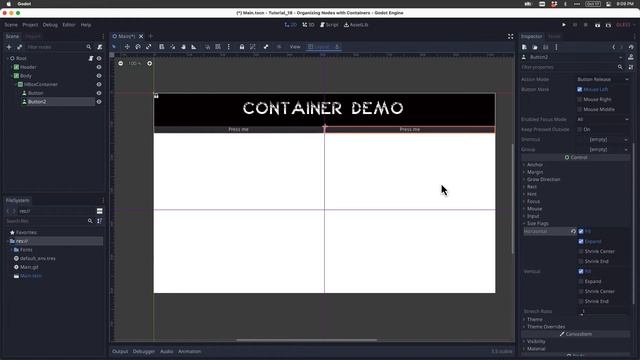640x360 pixels.
Task: Search node filter magnifier in Scene dock
Action: [89, 47]
